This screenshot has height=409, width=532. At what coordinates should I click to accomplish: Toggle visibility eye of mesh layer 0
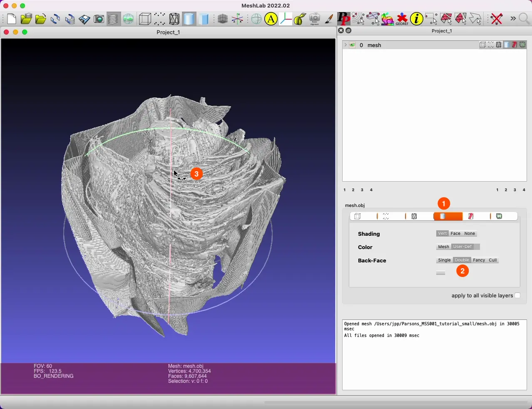click(353, 45)
